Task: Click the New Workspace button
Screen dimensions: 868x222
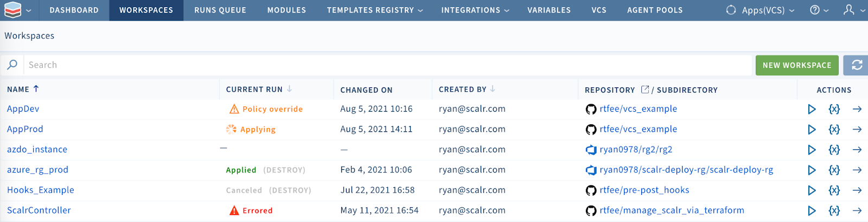Action: tap(796, 65)
